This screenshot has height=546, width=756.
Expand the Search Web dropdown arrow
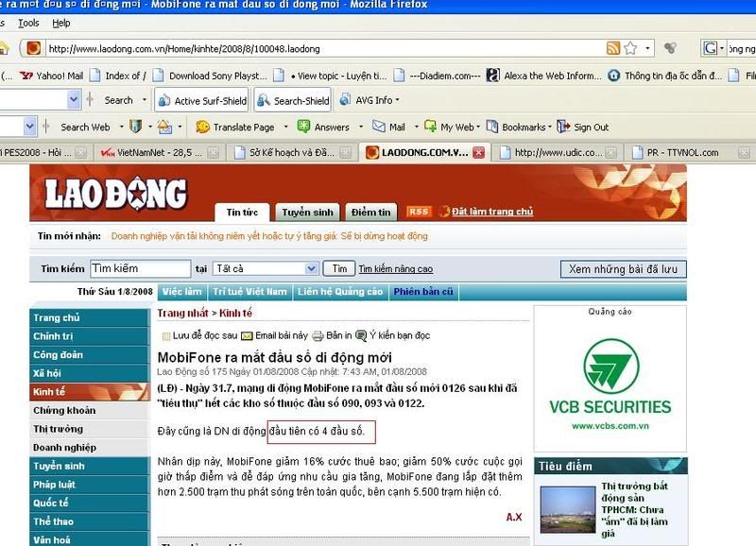122,128
